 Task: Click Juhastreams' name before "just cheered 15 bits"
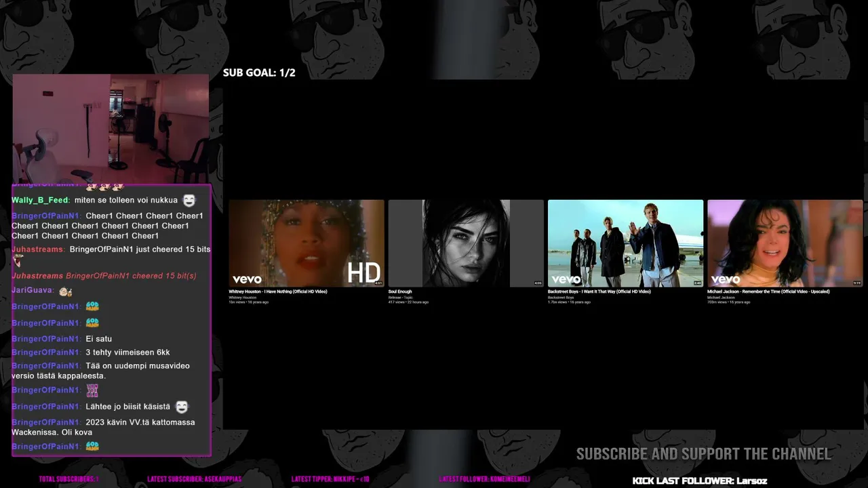click(37, 249)
